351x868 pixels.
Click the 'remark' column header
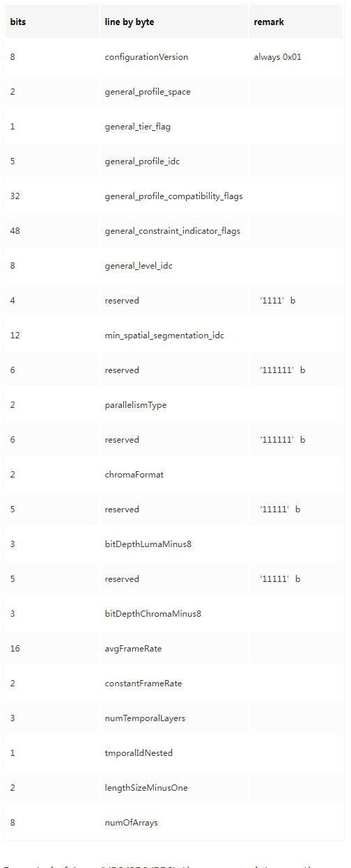point(269,22)
